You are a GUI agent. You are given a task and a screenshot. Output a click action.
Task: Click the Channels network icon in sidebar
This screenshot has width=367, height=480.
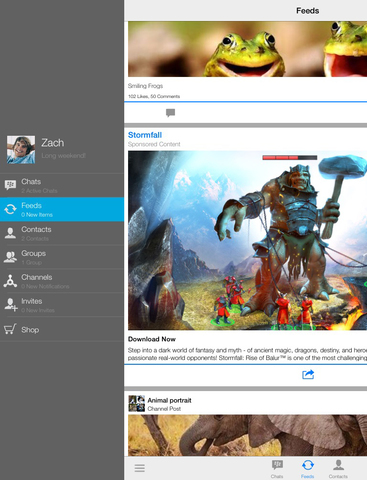click(x=10, y=281)
